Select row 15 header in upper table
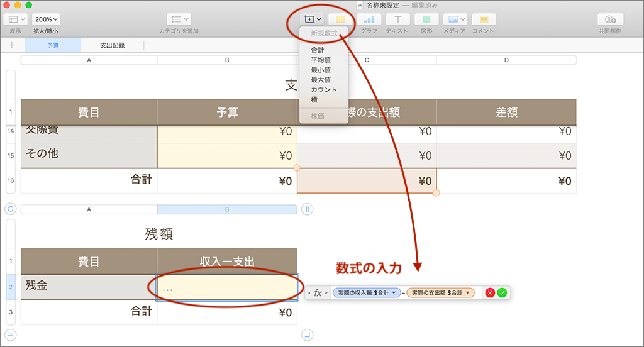Viewport: 644px width, 347px height. point(11,155)
